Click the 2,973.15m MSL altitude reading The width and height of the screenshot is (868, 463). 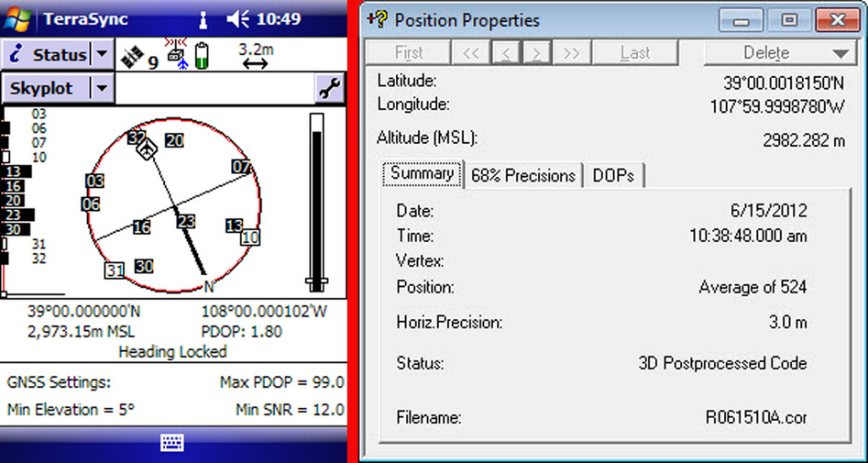(x=81, y=332)
